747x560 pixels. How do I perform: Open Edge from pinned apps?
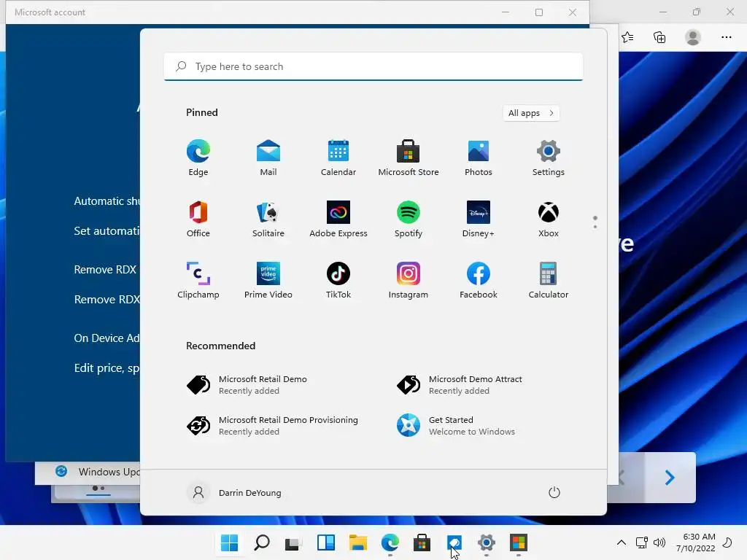pos(198,158)
